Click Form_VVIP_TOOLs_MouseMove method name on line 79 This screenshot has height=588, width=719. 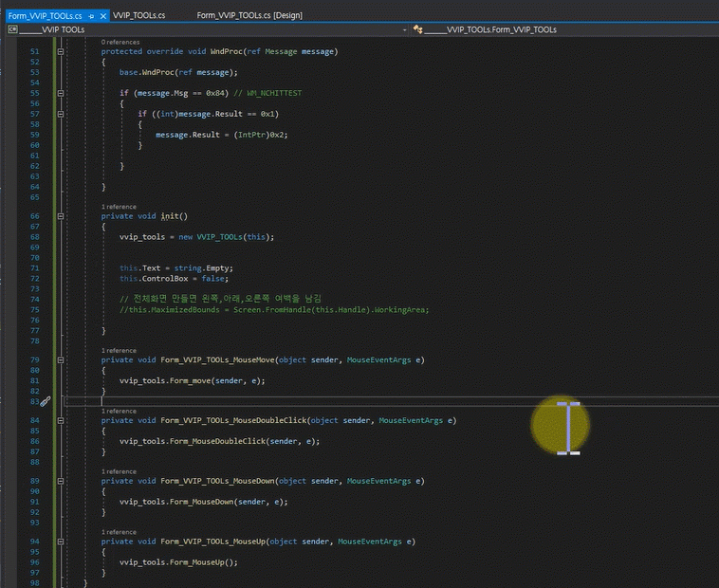pos(217,360)
